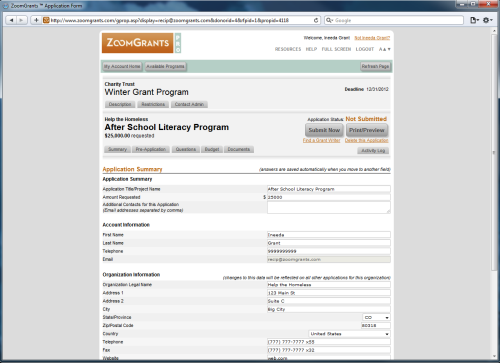Click the Address 1 field

(329, 293)
